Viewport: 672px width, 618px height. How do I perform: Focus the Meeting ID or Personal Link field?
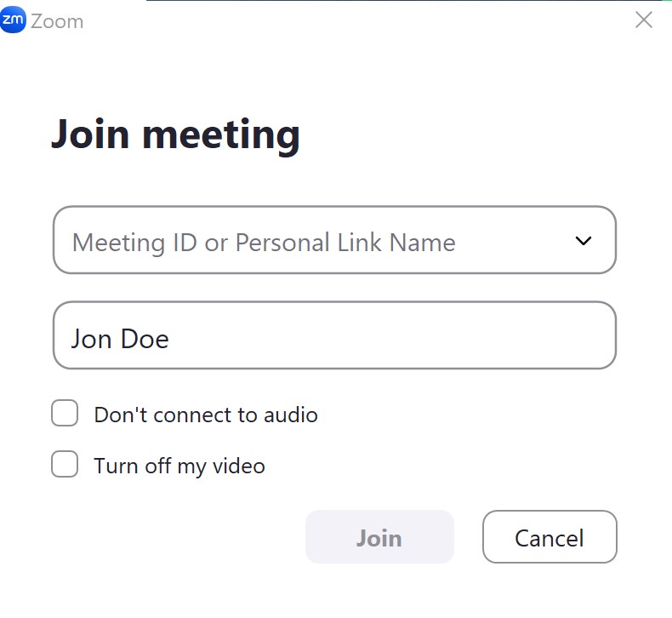coord(306,241)
